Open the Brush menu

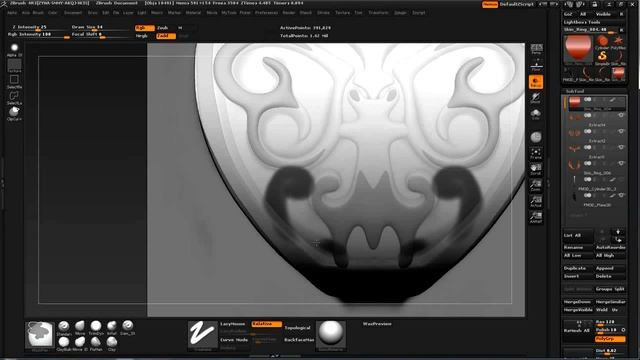[39, 13]
